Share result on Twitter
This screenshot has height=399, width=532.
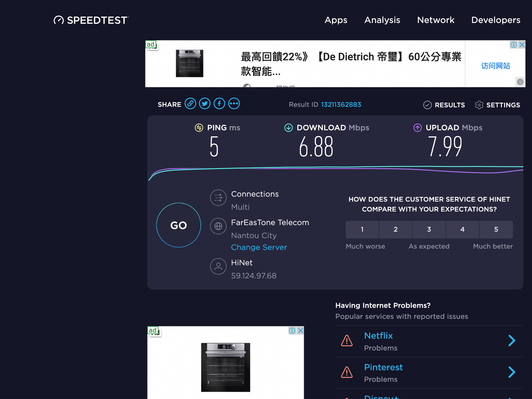pos(205,104)
